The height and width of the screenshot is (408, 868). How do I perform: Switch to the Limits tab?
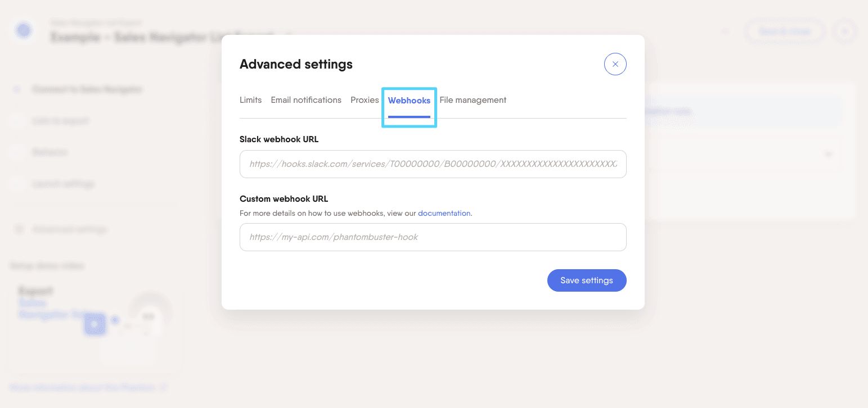point(250,100)
